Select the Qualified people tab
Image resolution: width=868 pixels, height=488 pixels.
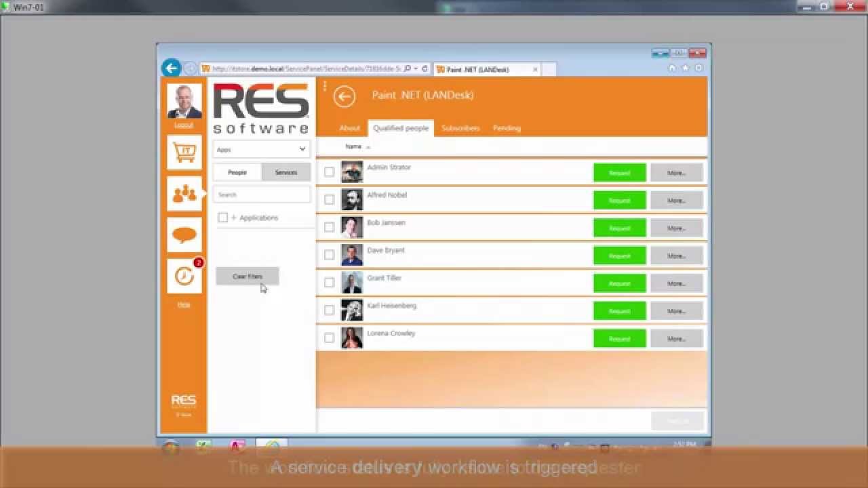[x=401, y=128]
